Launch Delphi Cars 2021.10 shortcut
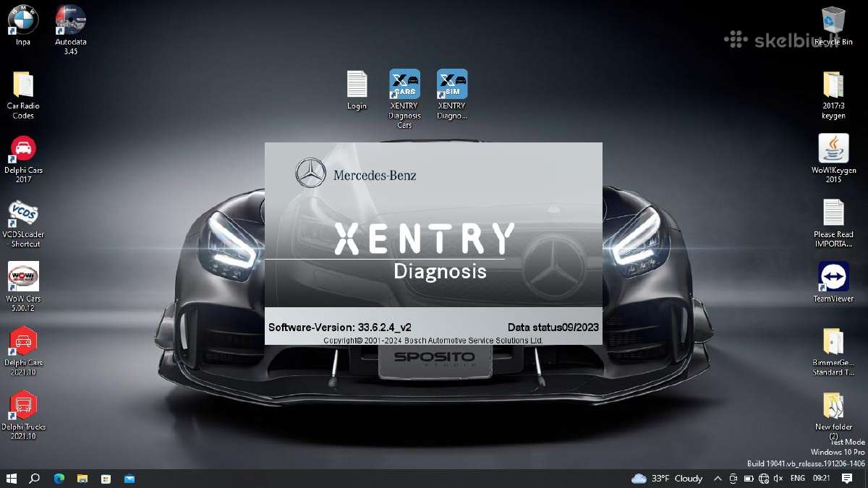The image size is (868, 488). click(x=23, y=352)
